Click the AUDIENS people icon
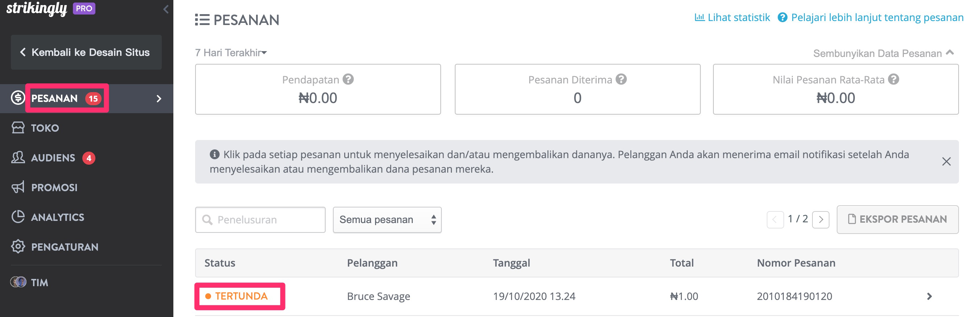Image resolution: width=980 pixels, height=317 pixels. tap(18, 157)
